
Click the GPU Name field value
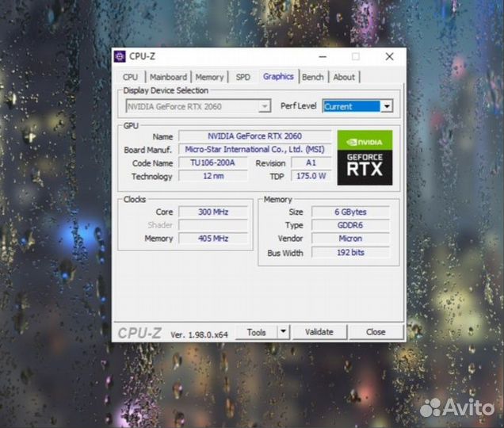(x=254, y=136)
